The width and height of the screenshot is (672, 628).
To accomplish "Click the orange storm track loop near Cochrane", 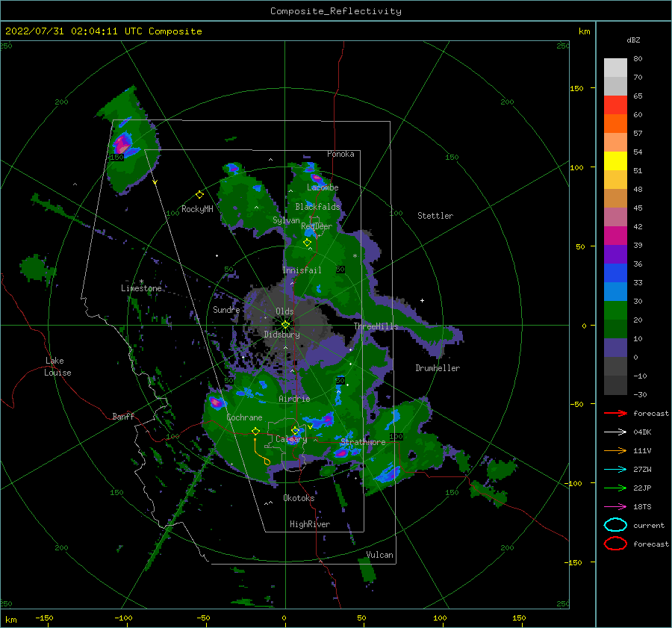I will (261, 453).
